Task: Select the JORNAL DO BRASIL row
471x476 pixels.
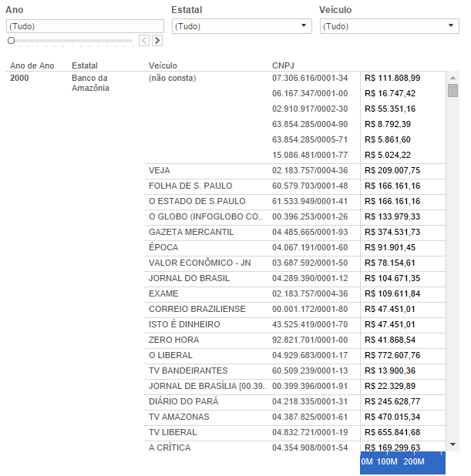Action: (189, 278)
